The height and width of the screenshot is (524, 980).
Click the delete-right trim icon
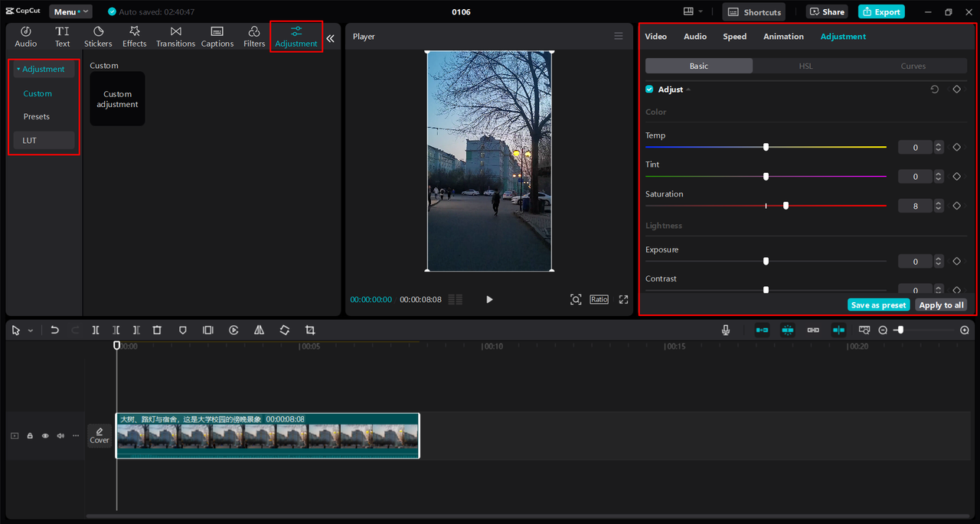(136, 330)
